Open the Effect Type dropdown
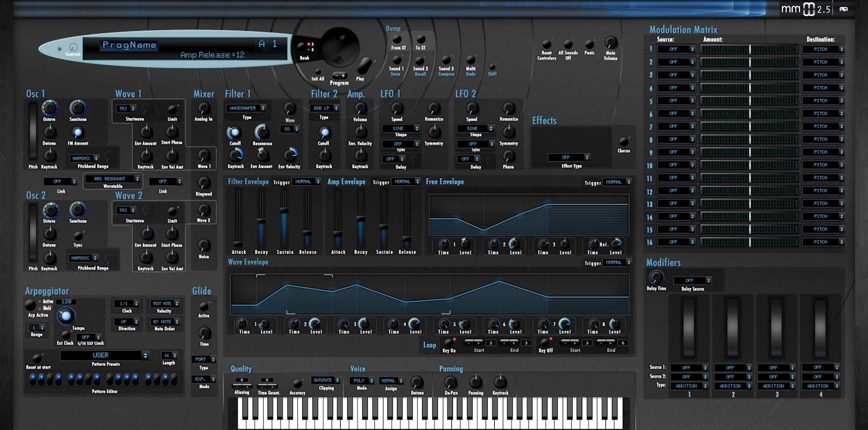 (569, 157)
